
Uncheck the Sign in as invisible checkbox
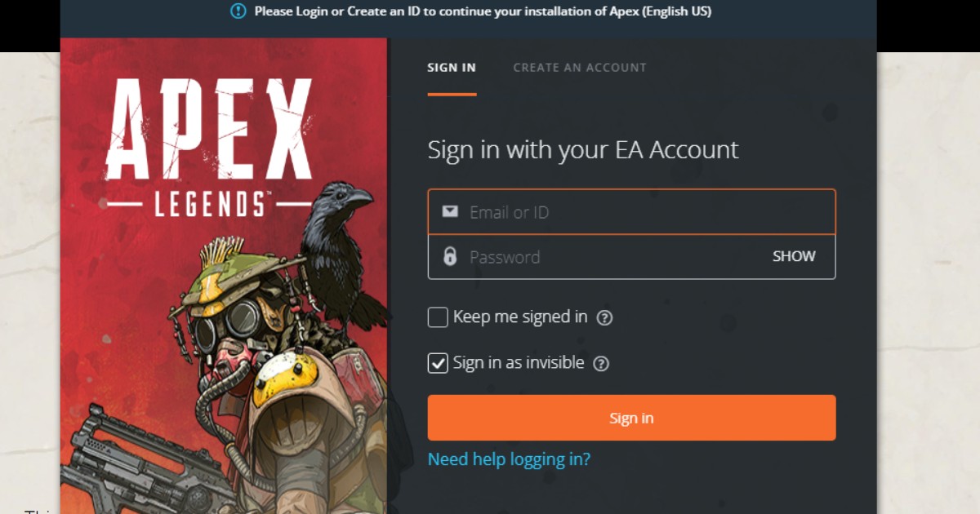click(438, 363)
